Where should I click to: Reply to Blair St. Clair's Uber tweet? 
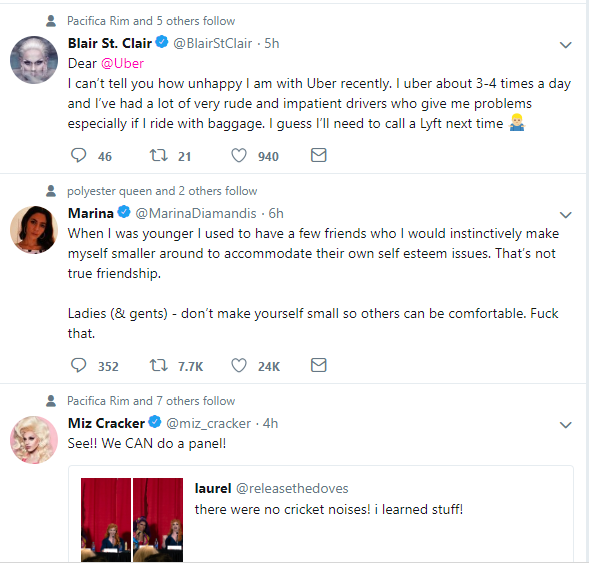[x=79, y=155]
